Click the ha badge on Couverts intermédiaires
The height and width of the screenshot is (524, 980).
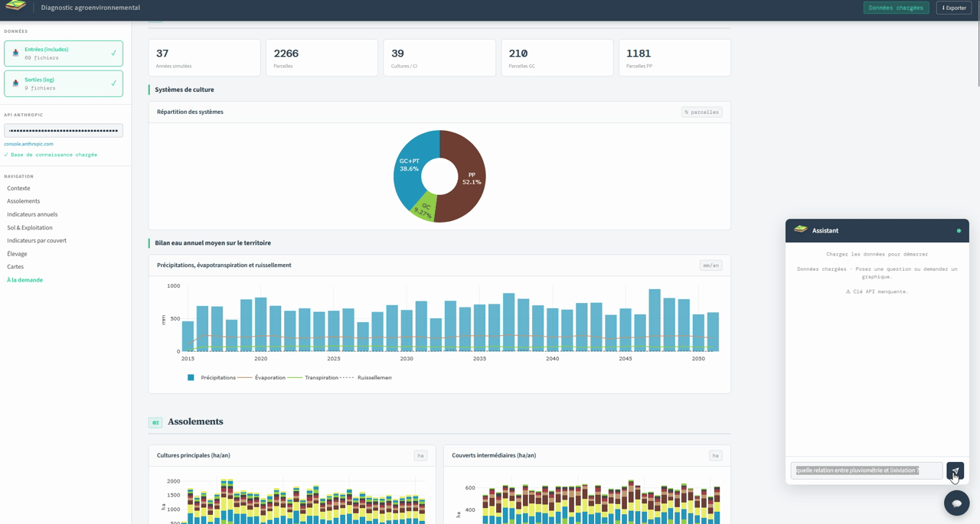(715, 455)
